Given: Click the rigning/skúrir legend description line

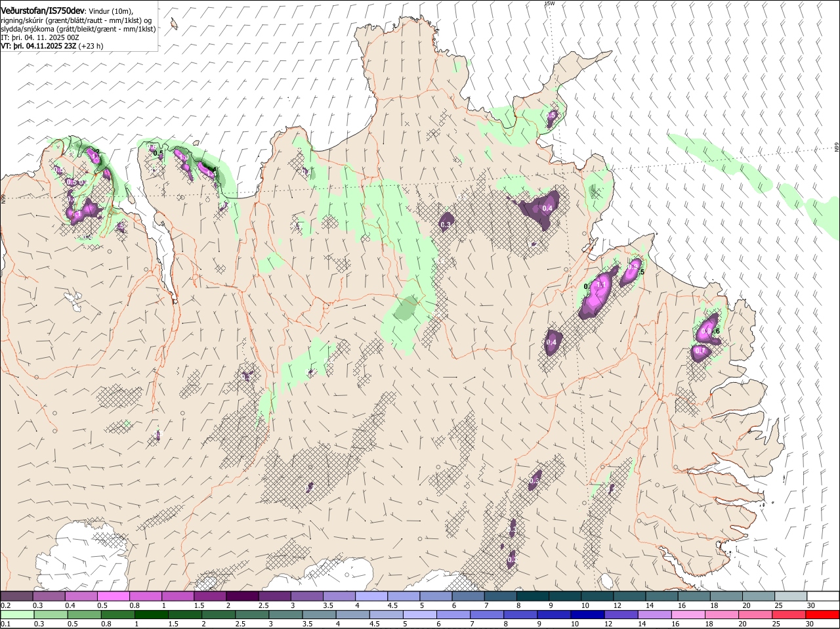Looking at the screenshot, I should [77, 20].
